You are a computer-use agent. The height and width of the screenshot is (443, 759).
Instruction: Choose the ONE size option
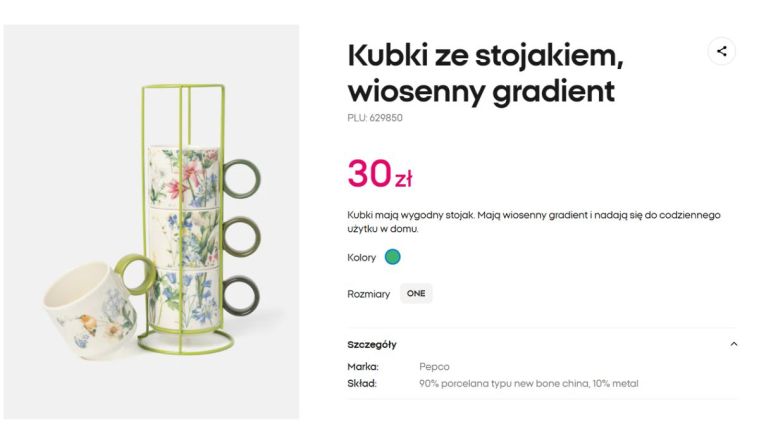pyautogui.click(x=416, y=294)
